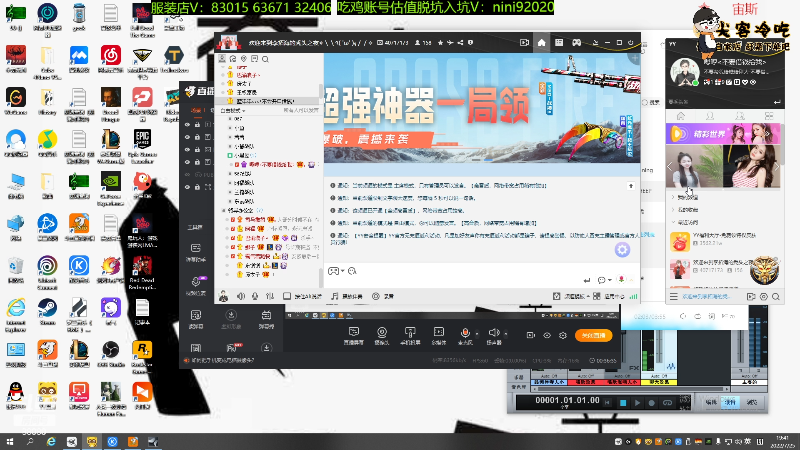The width and height of the screenshot is (800, 450).
Task: Share the channel using the share icon
Action: point(460,43)
